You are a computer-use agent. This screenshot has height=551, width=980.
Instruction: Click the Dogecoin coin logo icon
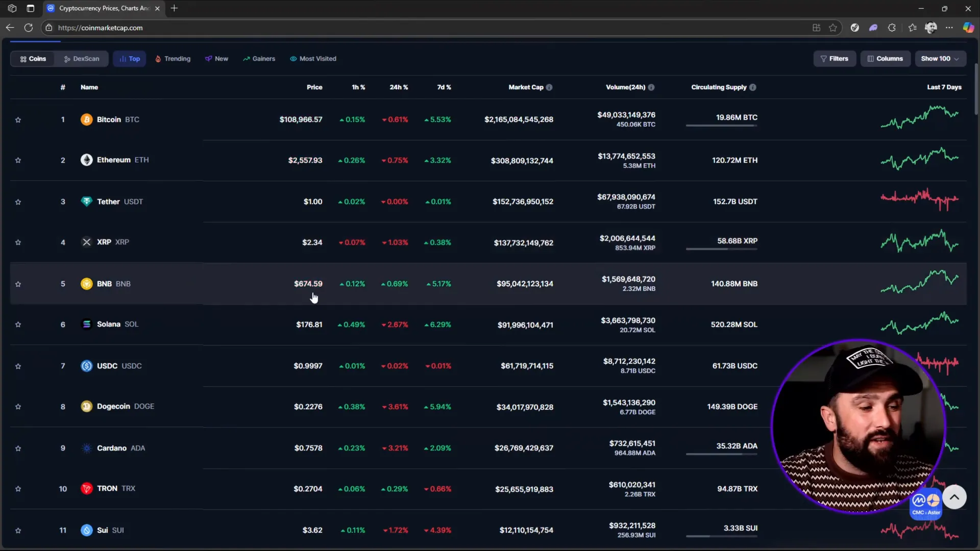click(x=86, y=407)
